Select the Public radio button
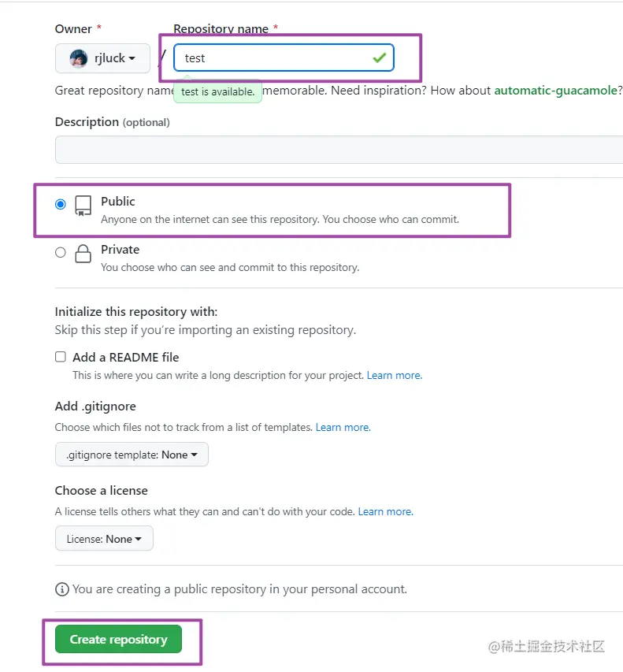Screen dimensions: 623x672 click(x=61, y=204)
